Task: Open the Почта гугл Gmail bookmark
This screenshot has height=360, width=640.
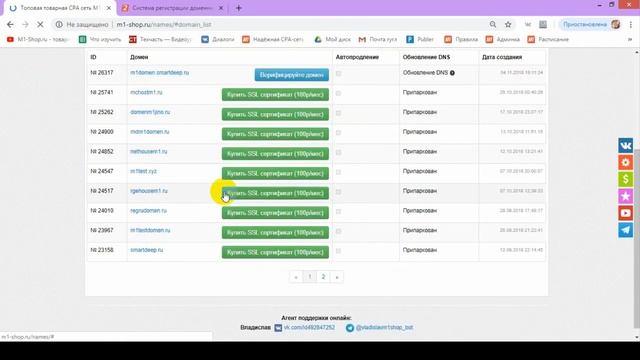Action: 378,40
